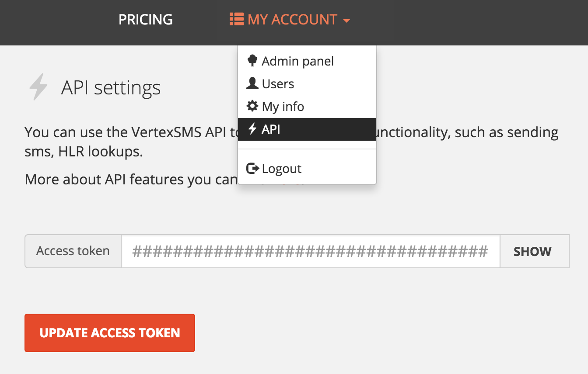Click inside the masked access token field
Viewport: 588px width, 374px height.
point(310,251)
